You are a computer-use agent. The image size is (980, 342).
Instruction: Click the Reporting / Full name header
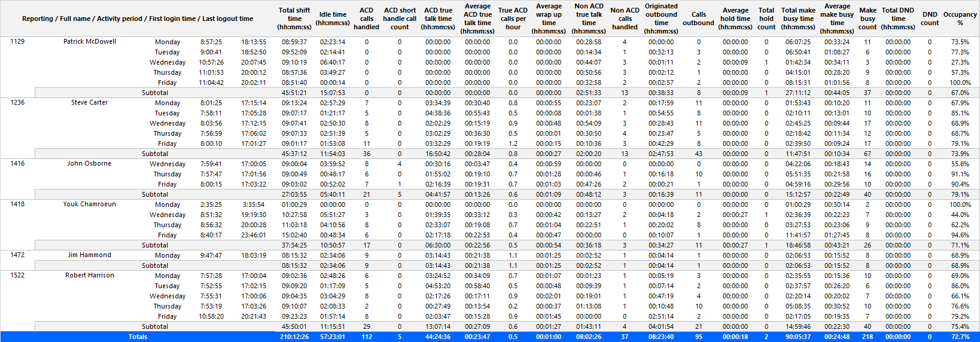point(138,19)
